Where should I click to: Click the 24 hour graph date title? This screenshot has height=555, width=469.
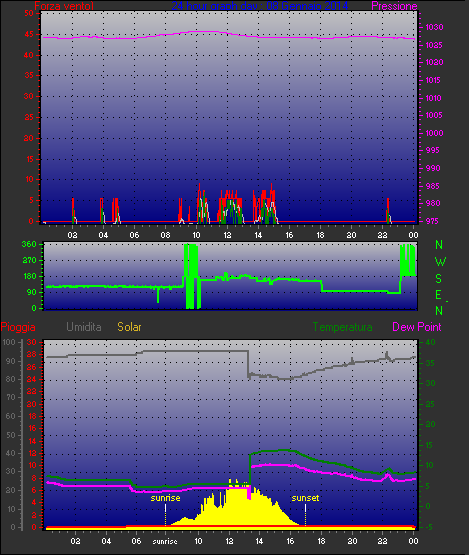(x=260, y=6)
